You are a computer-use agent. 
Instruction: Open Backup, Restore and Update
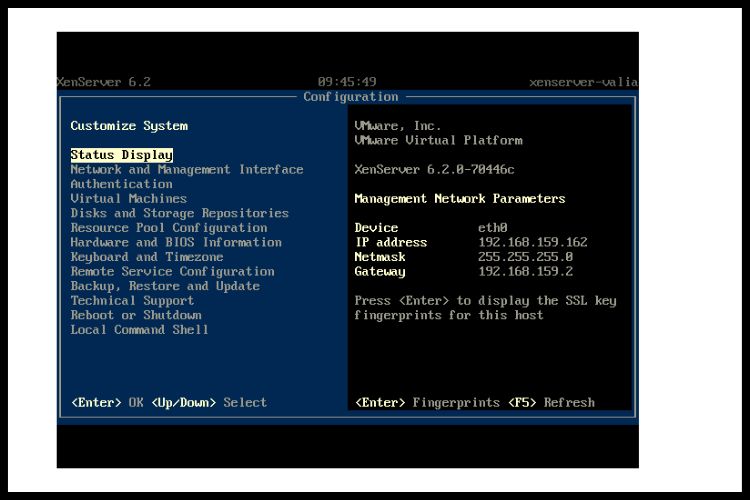tap(165, 286)
